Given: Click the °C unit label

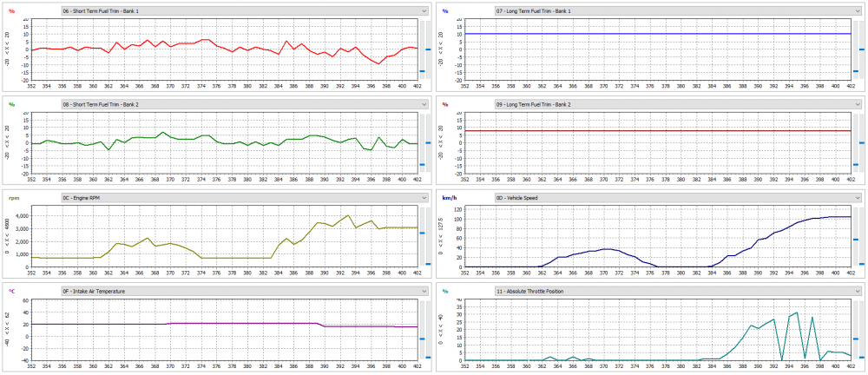Looking at the screenshot, I should (12, 292).
